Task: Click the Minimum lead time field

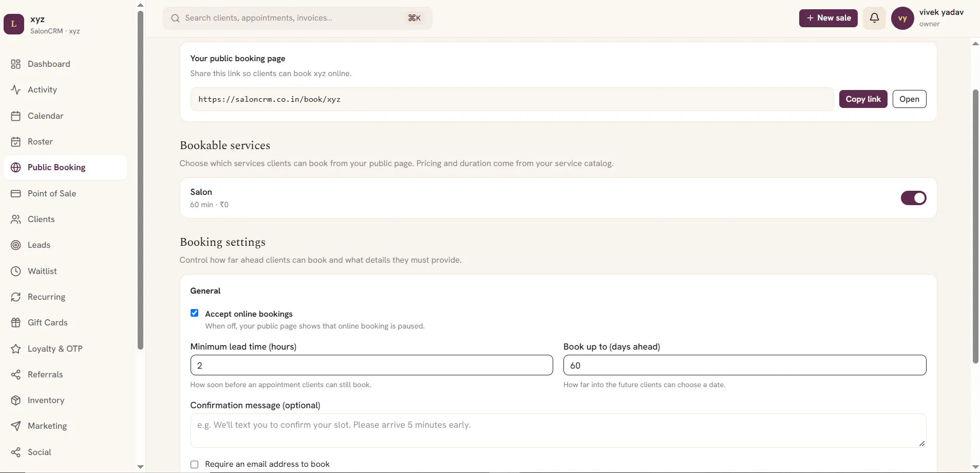Action: pyautogui.click(x=371, y=365)
